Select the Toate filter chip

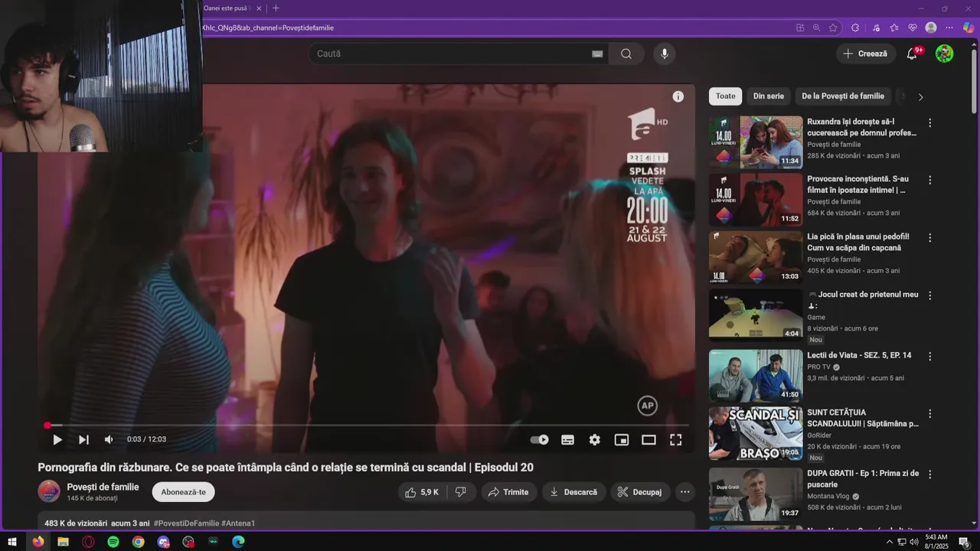point(725,96)
